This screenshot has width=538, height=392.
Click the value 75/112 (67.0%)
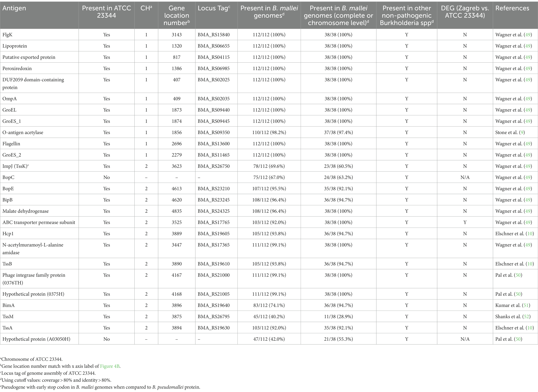269,177
